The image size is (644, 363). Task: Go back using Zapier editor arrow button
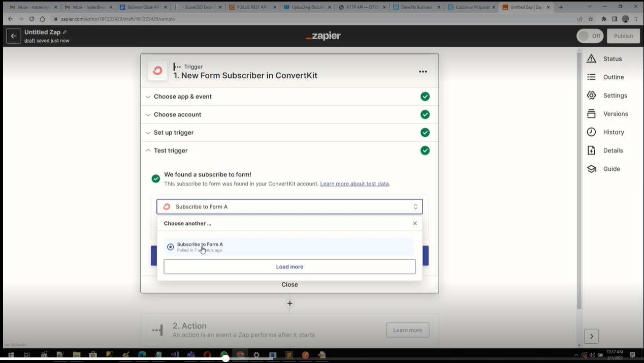click(14, 36)
